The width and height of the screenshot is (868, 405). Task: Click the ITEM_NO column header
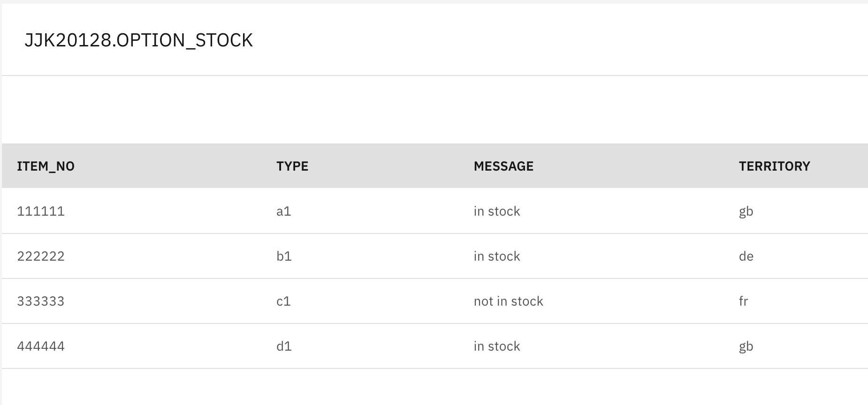pos(46,166)
